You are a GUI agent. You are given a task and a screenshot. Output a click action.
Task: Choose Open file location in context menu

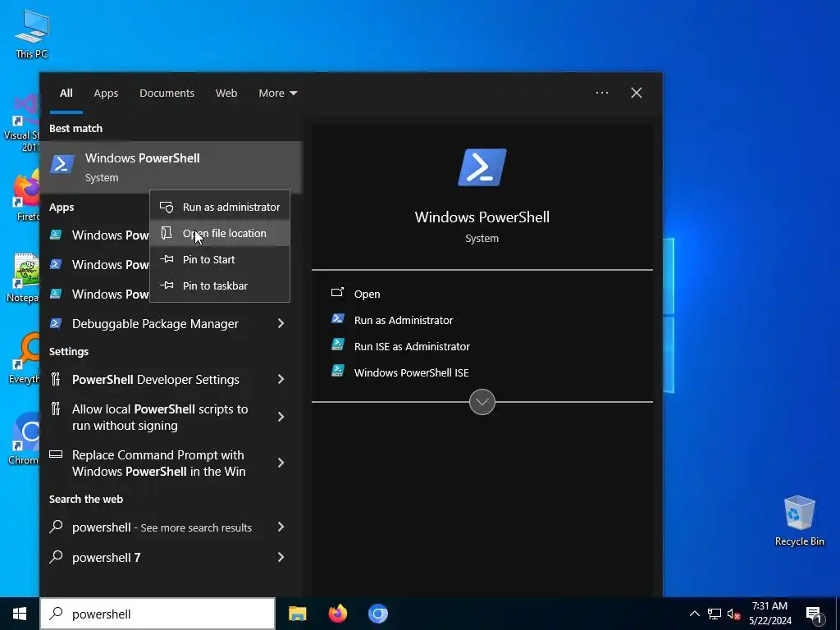click(220, 233)
